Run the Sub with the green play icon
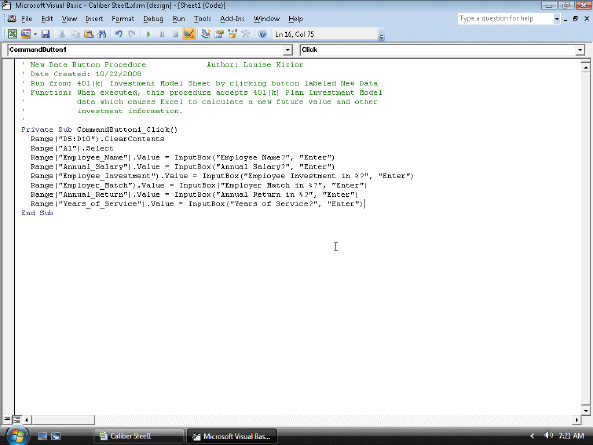Viewport: 593px width, 445px height. pos(148,34)
